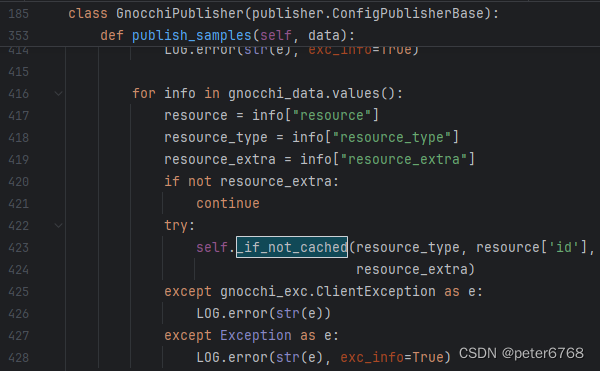Viewport: 600px width, 371px height.
Task: Click "resource_extra" string literal on line 419
Action: pos(404,159)
